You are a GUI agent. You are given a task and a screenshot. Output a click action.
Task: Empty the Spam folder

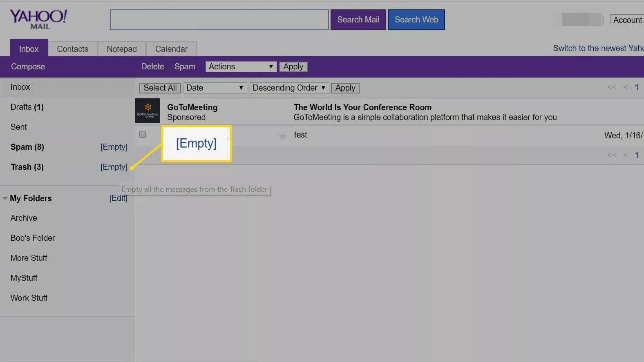pos(114,147)
